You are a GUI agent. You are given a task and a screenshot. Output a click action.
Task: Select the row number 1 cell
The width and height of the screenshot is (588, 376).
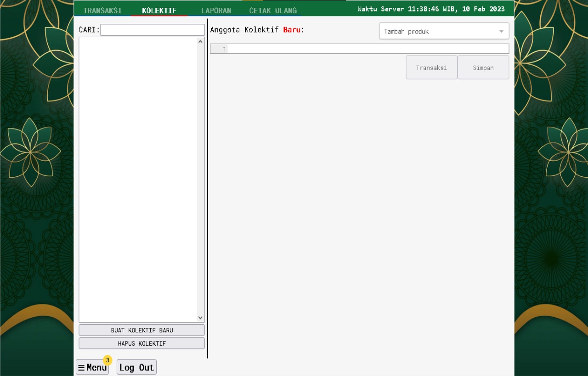pyautogui.click(x=219, y=49)
